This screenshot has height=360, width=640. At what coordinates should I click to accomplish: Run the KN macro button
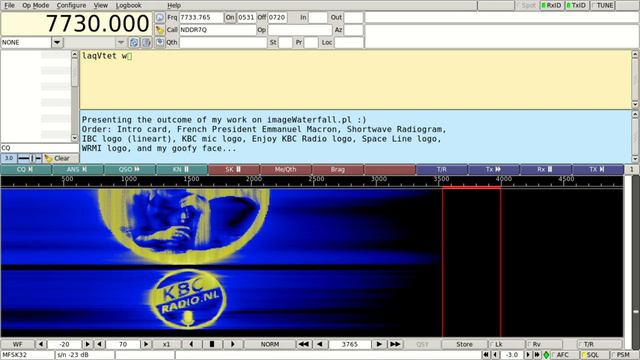182,169
